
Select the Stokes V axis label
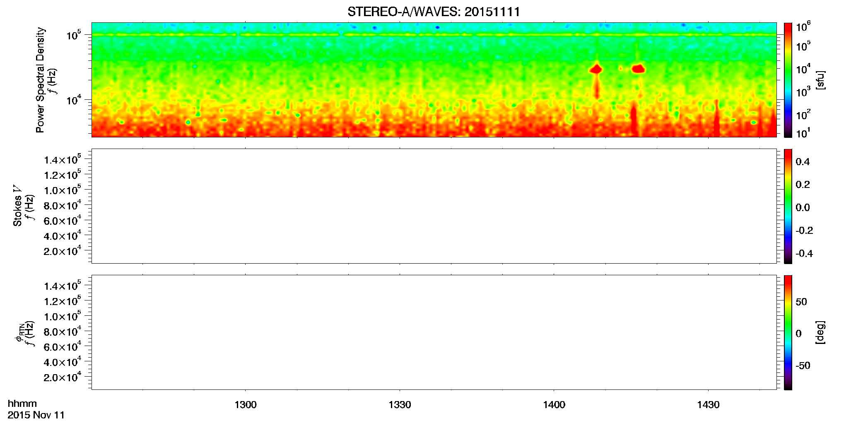(17, 206)
